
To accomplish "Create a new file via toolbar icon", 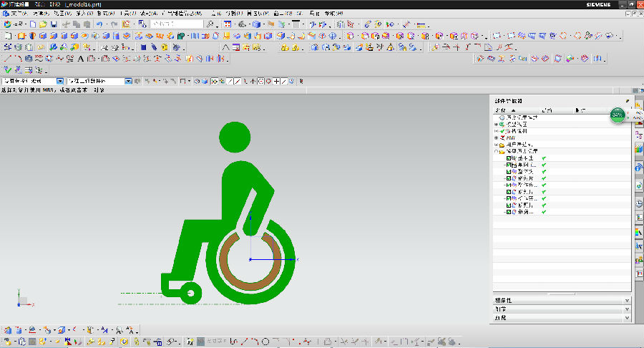I will point(33,24).
